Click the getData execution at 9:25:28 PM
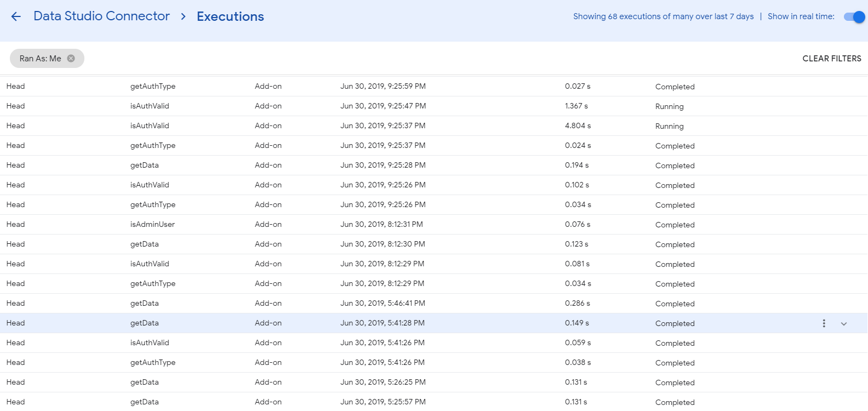Viewport: 868px width, 411px height. [x=145, y=165]
